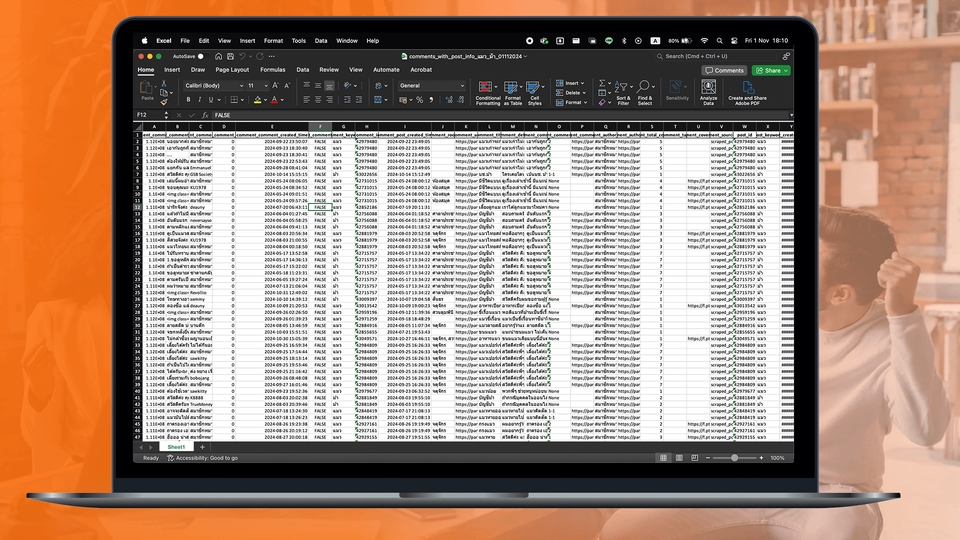Open the Acrobat ribbon tab
960x540 pixels.
[x=421, y=70]
